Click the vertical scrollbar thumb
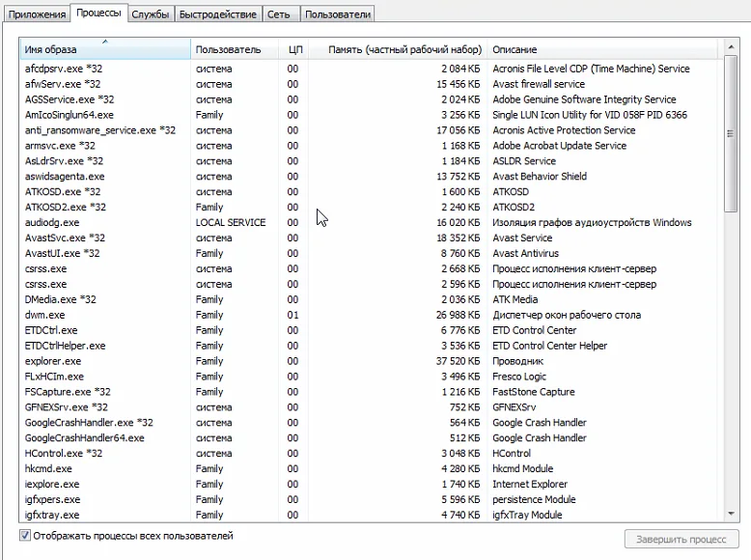Viewport: 751px width, 560px height. pos(731,133)
